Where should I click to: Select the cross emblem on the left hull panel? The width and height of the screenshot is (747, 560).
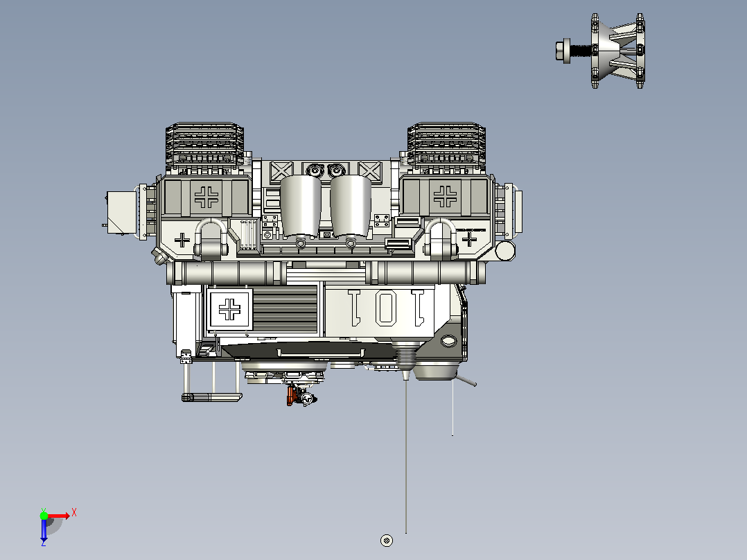[206, 197]
